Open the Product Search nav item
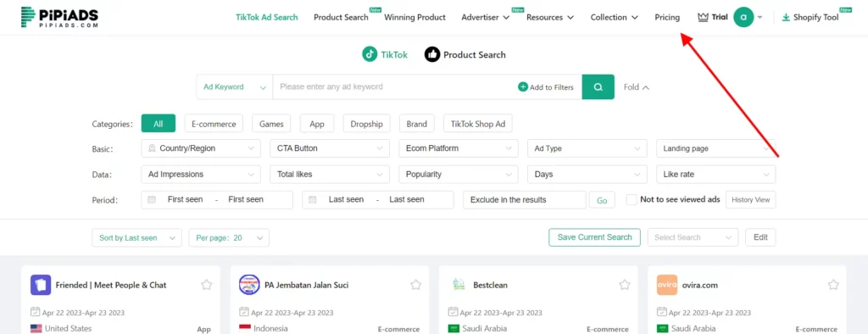The image size is (868, 334). pyautogui.click(x=341, y=17)
